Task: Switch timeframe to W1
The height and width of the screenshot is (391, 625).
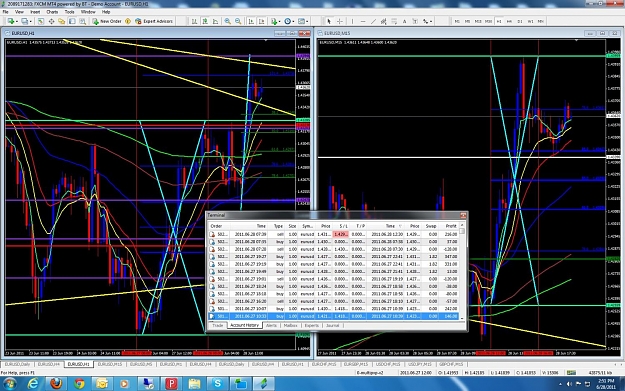Action: (531, 21)
